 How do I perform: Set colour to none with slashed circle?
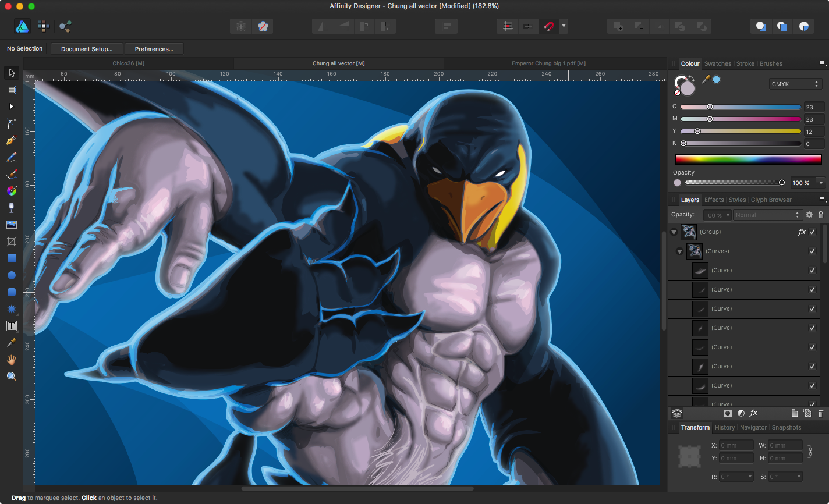tap(678, 93)
